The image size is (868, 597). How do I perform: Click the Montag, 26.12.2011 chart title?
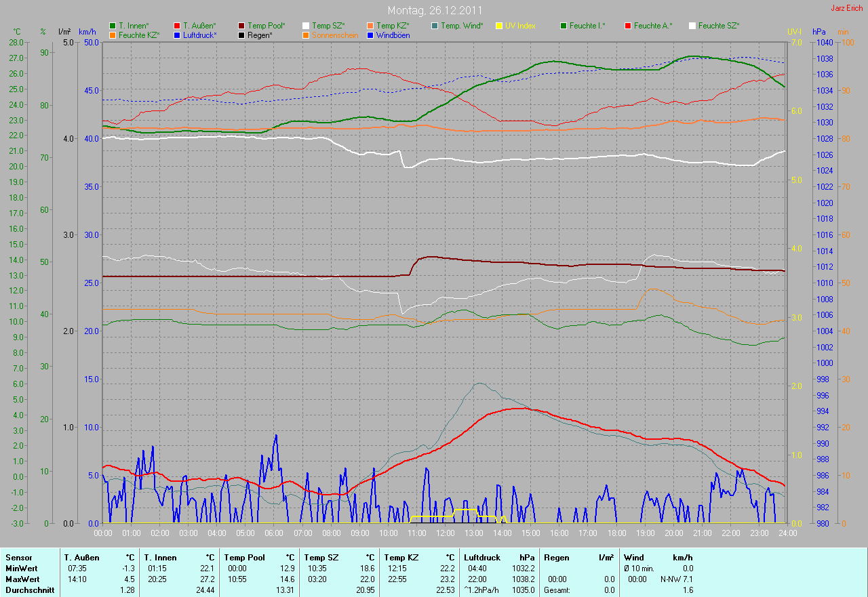click(434, 11)
